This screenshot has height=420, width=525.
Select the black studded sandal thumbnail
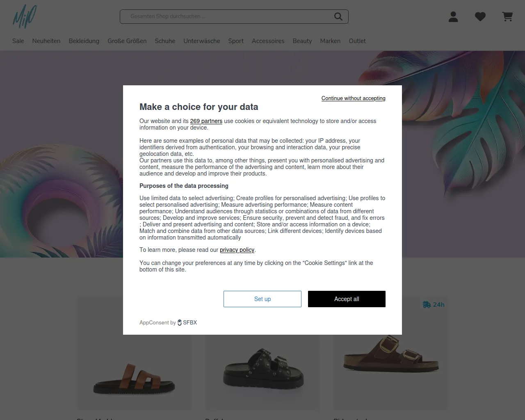pyautogui.click(x=262, y=369)
